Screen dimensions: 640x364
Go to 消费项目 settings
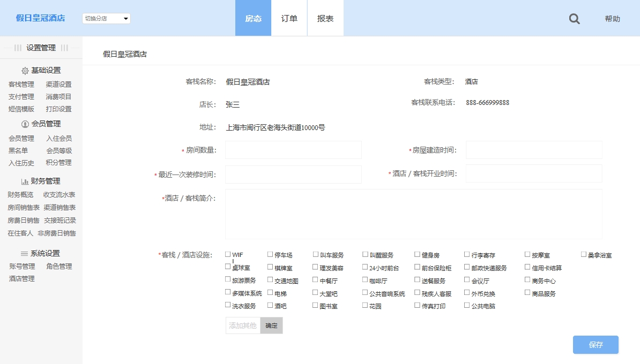(58, 96)
